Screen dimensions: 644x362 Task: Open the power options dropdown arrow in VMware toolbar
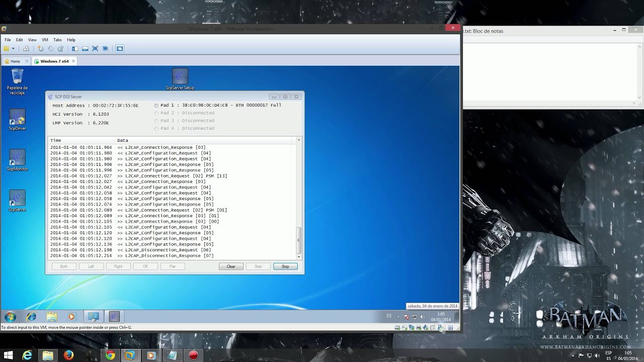[13, 49]
